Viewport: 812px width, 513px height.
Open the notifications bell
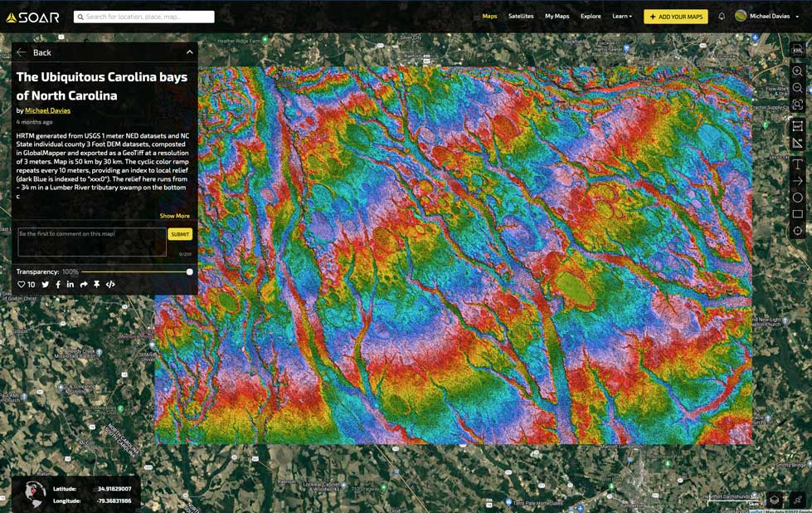click(721, 17)
